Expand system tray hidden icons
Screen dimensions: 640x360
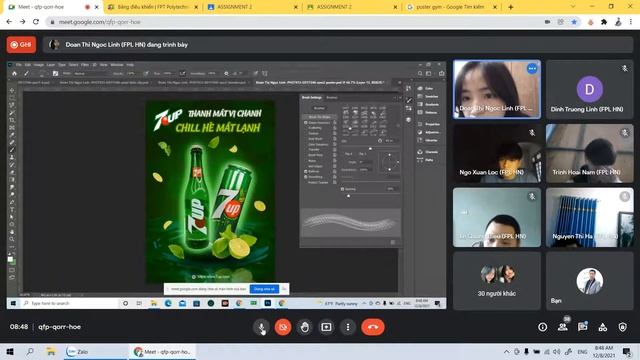[507, 351]
